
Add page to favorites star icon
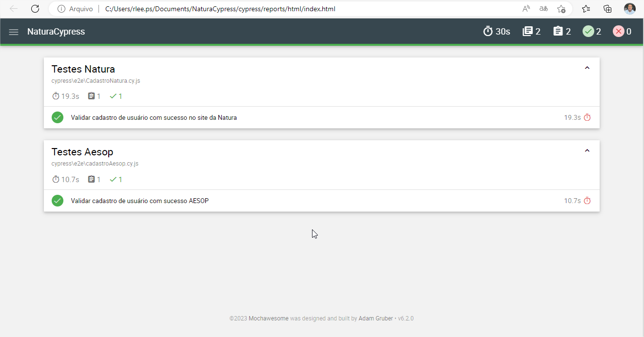pos(561,9)
